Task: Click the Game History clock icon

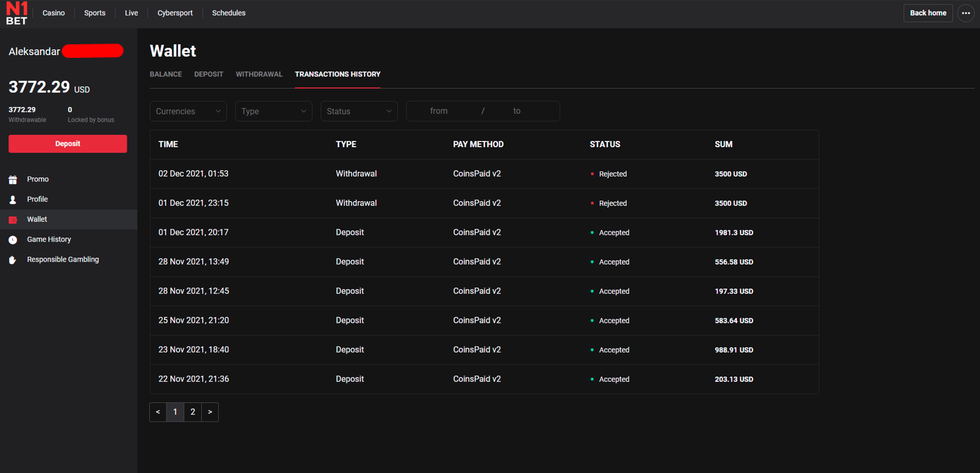Action: pyautogui.click(x=13, y=240)
